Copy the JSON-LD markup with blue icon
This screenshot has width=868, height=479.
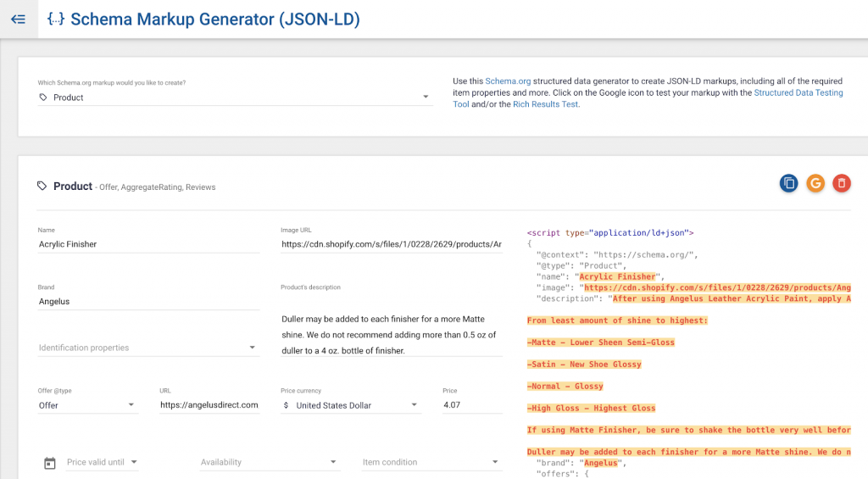coord(789,183)
